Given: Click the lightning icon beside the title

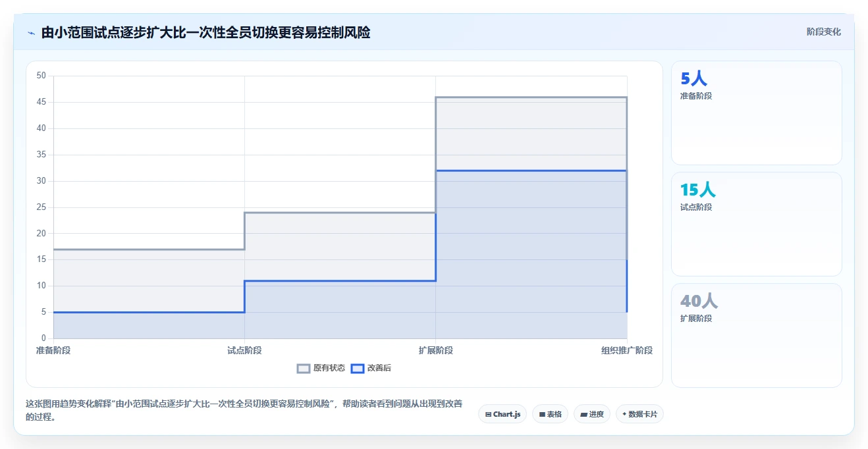Looking at the screenshot, I should (x=31, y=33).
